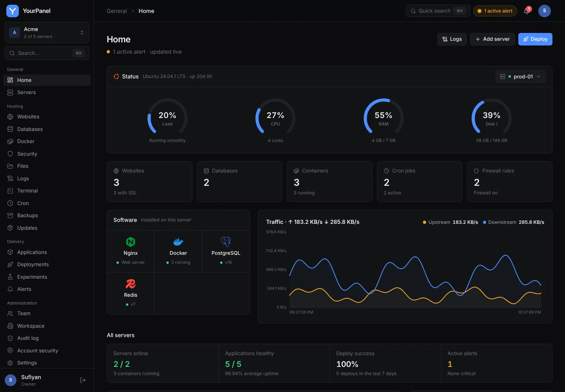Screen dimensions: 565x392
Task: Click the Deployments rocket sidebar icon
Action: click(10, 265)
